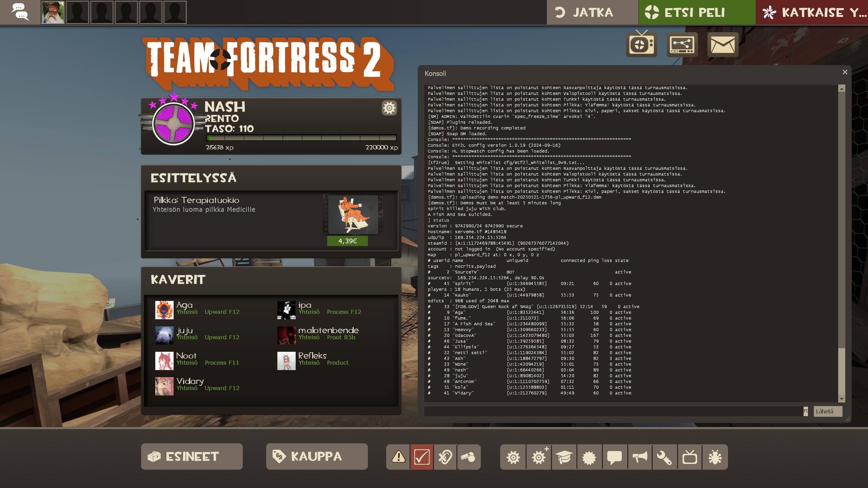The width and height of the screenshot is (868, 488).
Task: Click the party leader avatar portrait
Action: tap(53, 12)
